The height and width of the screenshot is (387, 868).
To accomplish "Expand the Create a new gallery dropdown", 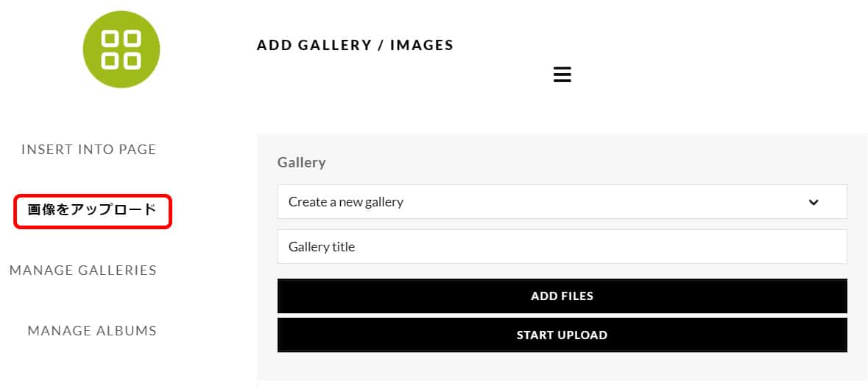I will click(x=562, y=202).
